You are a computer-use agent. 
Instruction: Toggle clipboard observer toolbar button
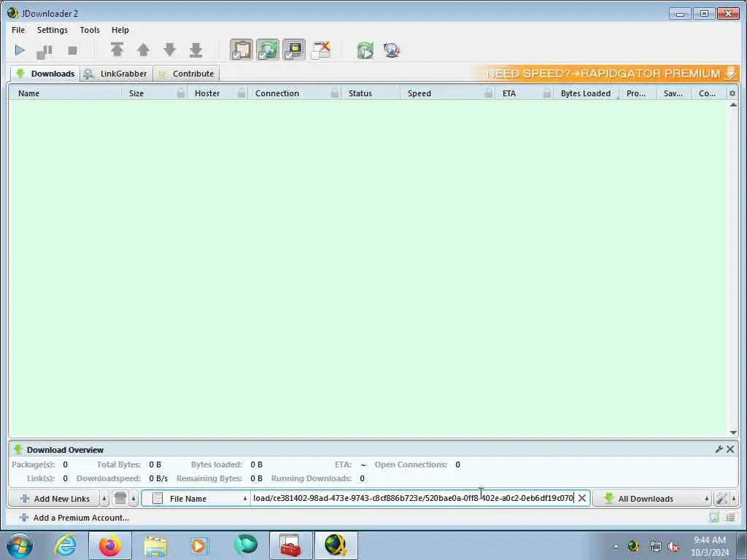pyautogui.click(x=241, y=50)
